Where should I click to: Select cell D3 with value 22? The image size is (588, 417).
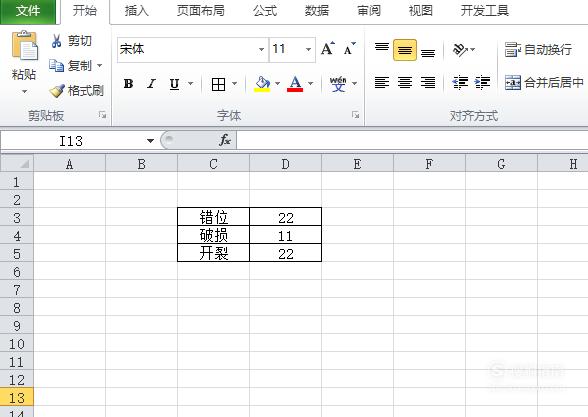point(285,217)
